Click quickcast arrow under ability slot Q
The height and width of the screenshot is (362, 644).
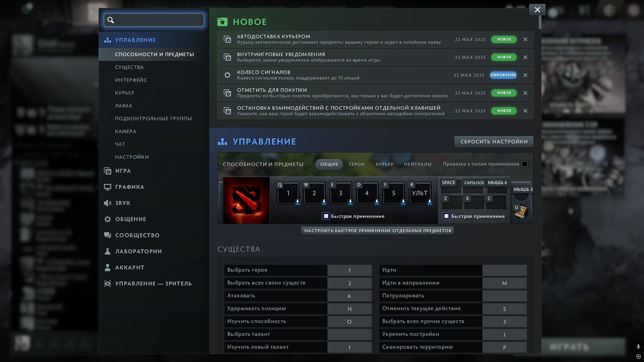(x=297, y=202)
